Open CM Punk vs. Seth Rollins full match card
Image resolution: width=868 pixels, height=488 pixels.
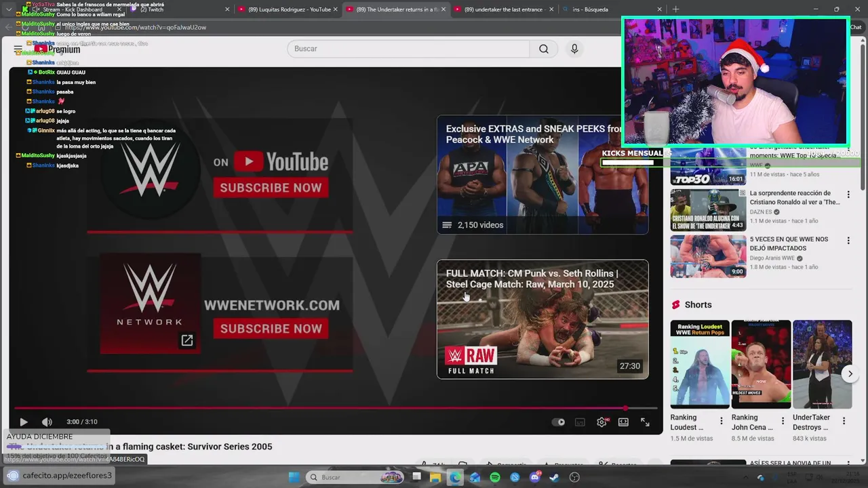(542, 319)
